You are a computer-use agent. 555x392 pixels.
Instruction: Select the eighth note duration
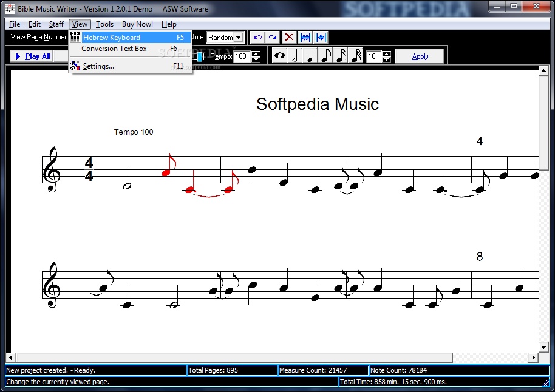(x=325, y=56)
